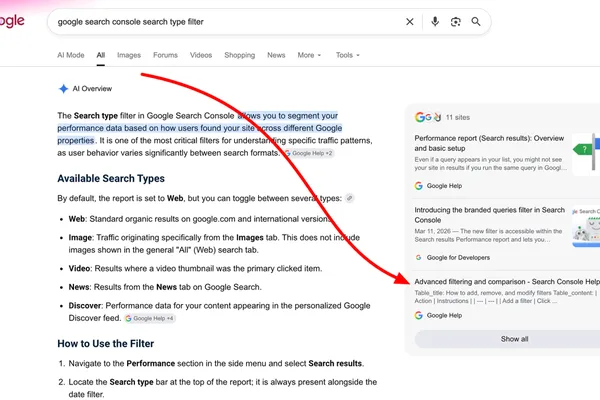This screenshot has width=600, height=400.
Task: Click the Show all sources button
Action: pos(507,339)
